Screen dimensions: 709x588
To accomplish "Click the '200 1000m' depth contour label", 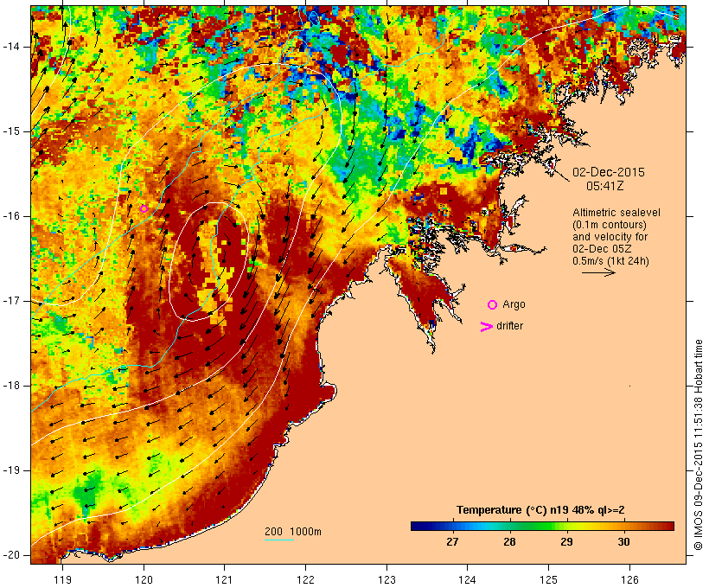I will [x=293, y=532].
